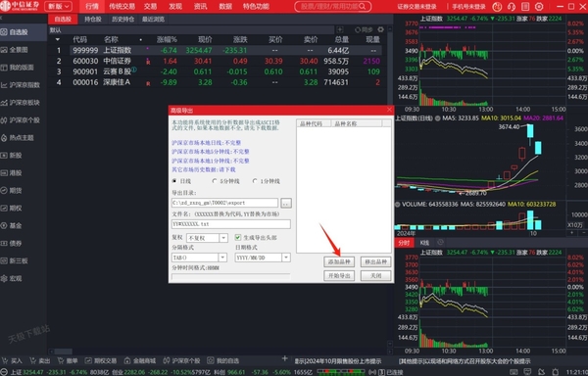Open 金融商城 in the bottom toolbar
The width and height of the screenshot is (588, 376).
coord(140,361)
